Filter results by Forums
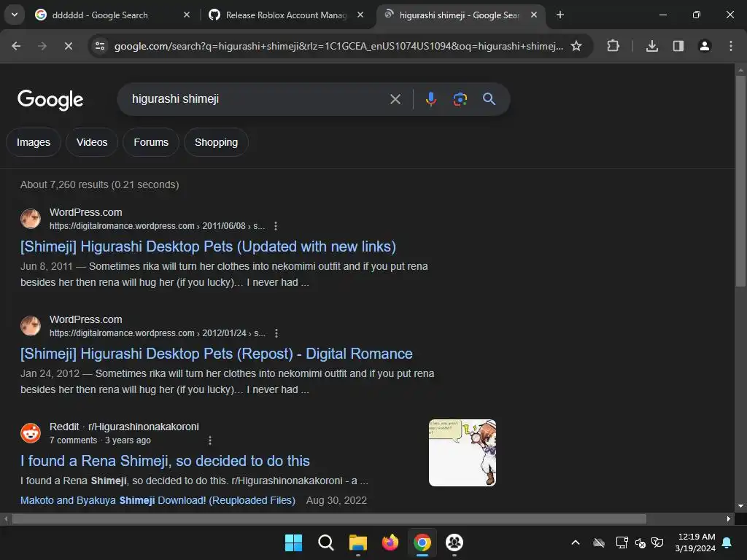 [151, 142]
